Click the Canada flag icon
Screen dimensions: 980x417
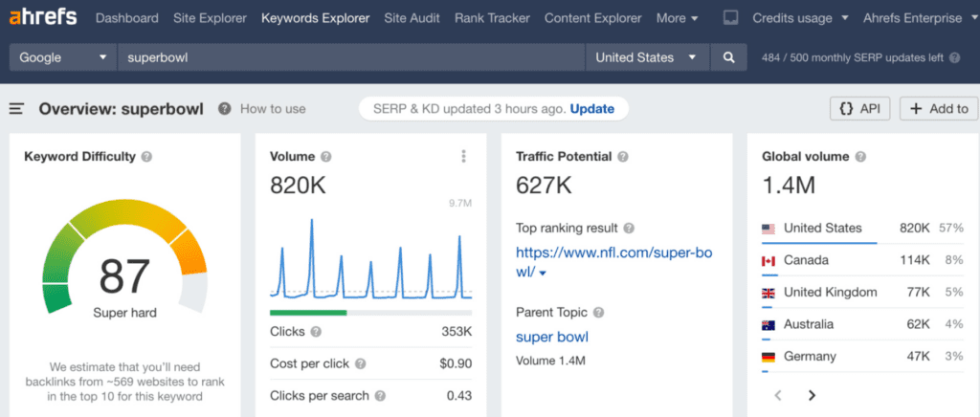tap(768, 261)
